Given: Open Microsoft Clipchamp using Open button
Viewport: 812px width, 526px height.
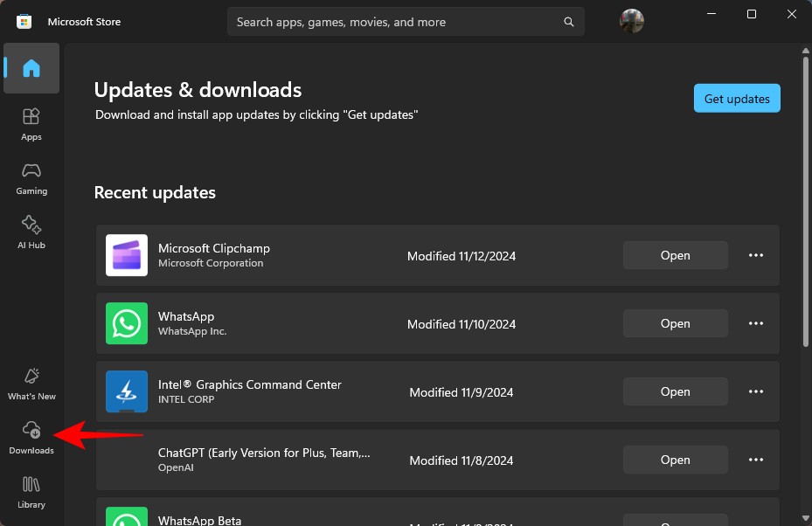Looking at the screenshot, I should pyautogui.click(x=675, y=256).
